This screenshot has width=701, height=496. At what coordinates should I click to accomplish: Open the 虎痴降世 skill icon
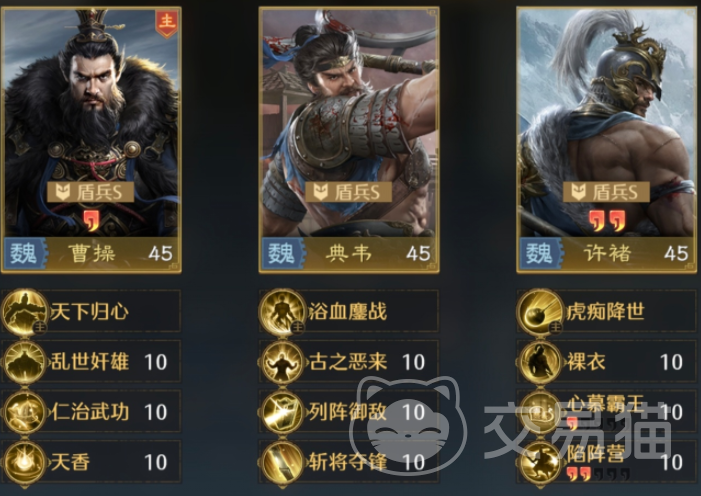(x=540, y=312)
